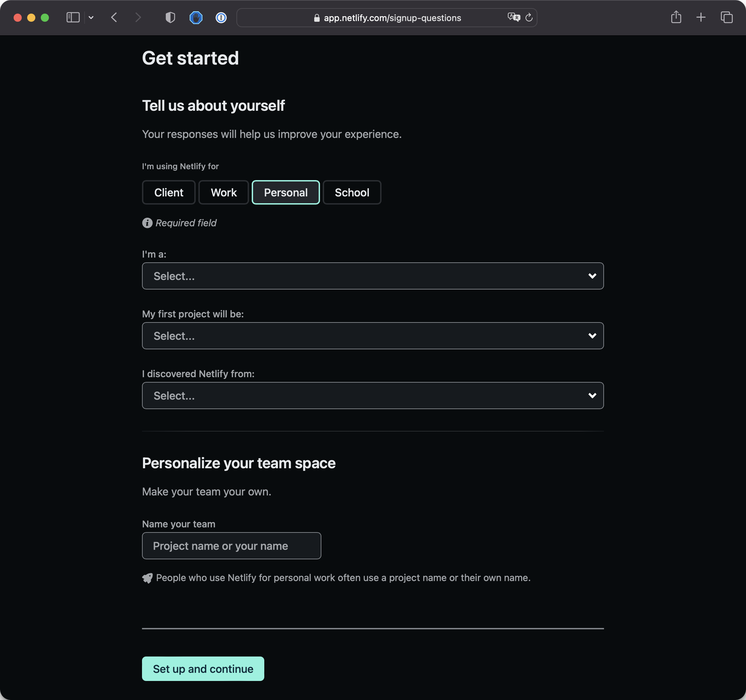Open the privacy shield icon
This screenshot has height=700, width=746.
[x=171, y=18]
